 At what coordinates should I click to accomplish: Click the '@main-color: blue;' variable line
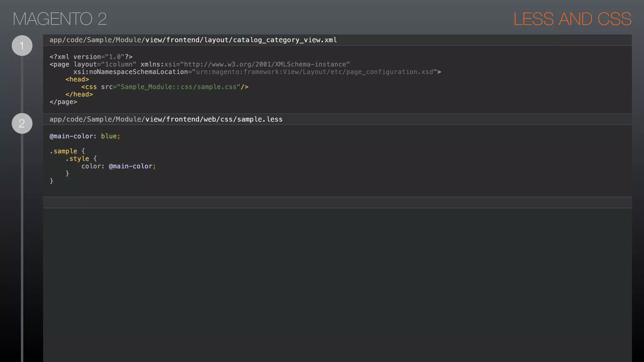click(85, 136)
